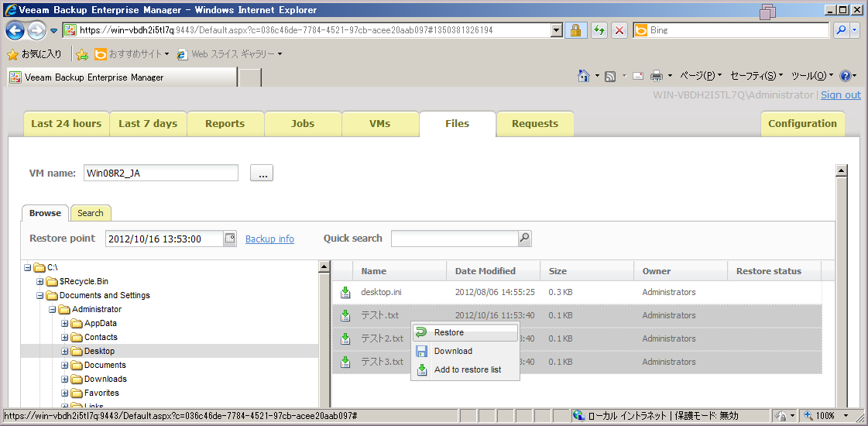Open the address bar dropdown arrow
868x426 pixels.
click(557, 30)
